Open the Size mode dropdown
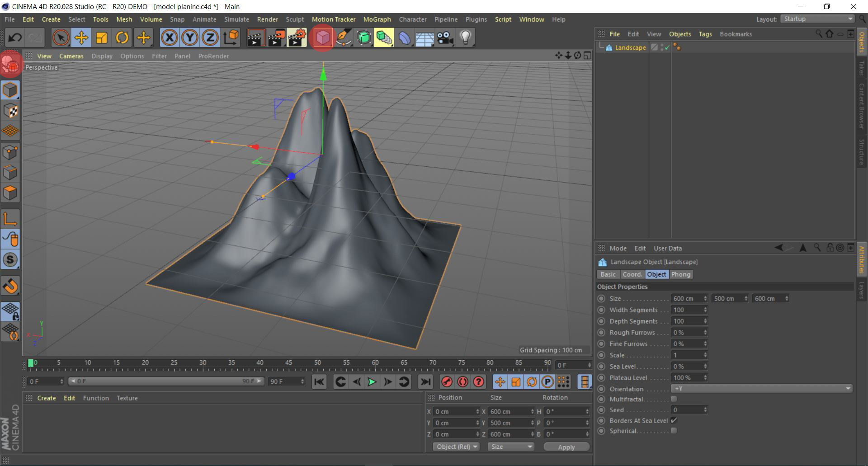 point(511,447)
